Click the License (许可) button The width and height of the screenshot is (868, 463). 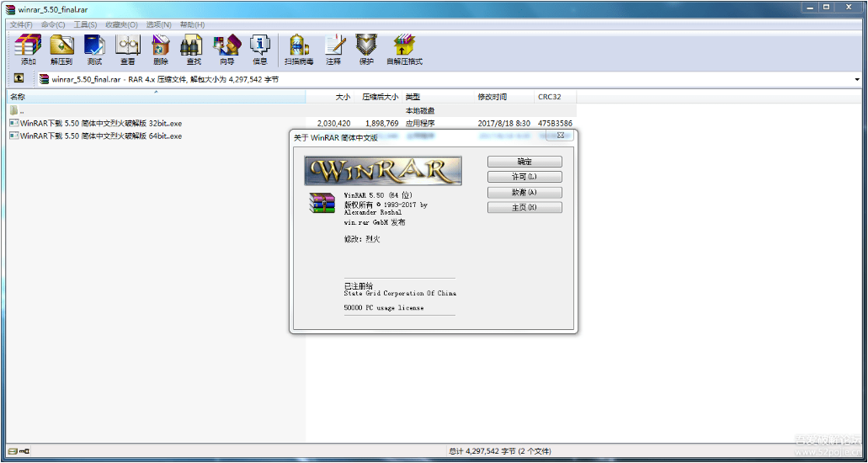(525, 177)
